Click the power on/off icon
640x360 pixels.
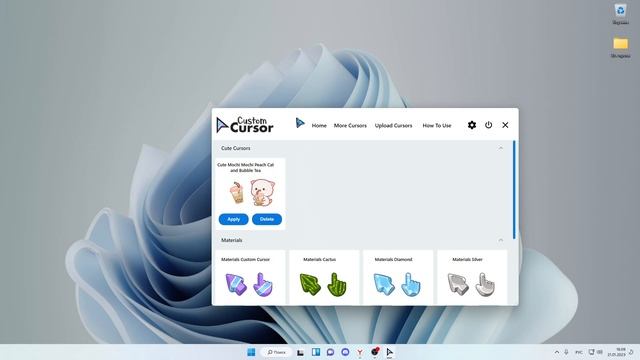[488, 125]
